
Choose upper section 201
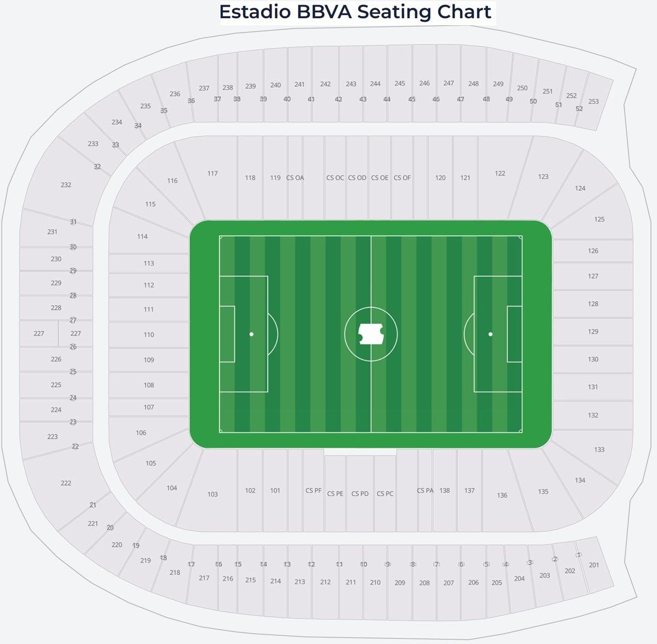(594, 565)
